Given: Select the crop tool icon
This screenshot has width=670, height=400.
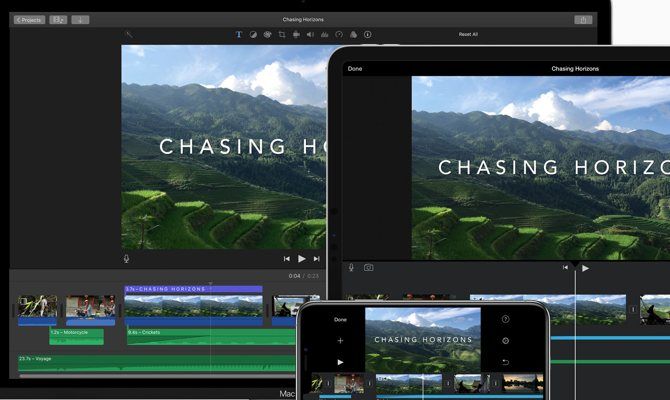Looking at the screenshot, I should (x=282, y=34).
